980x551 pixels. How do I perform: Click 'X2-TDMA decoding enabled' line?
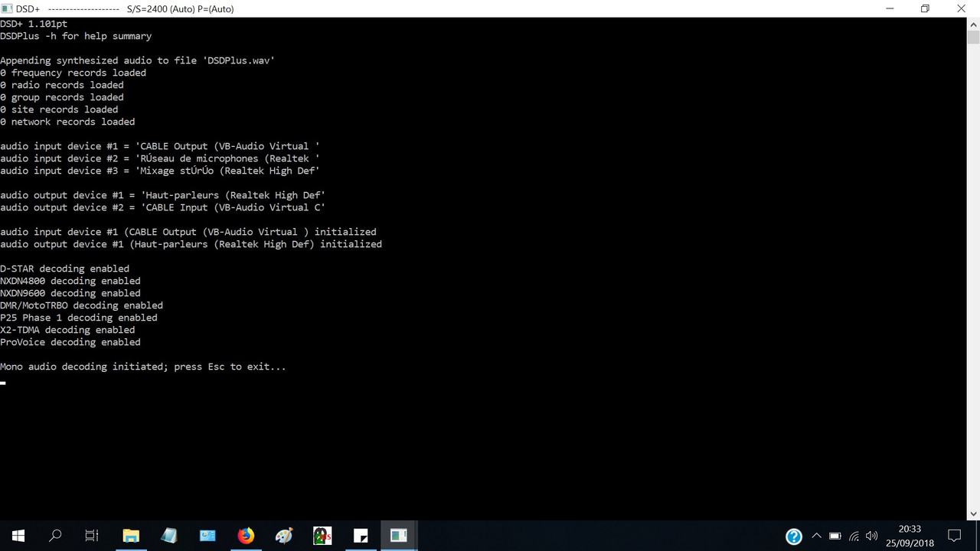point(67,330)
